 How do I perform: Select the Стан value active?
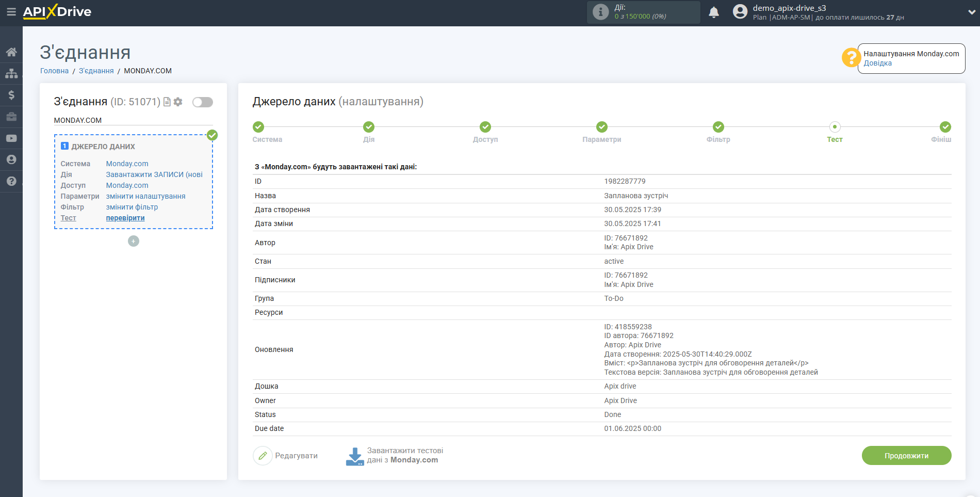(614, 261)
